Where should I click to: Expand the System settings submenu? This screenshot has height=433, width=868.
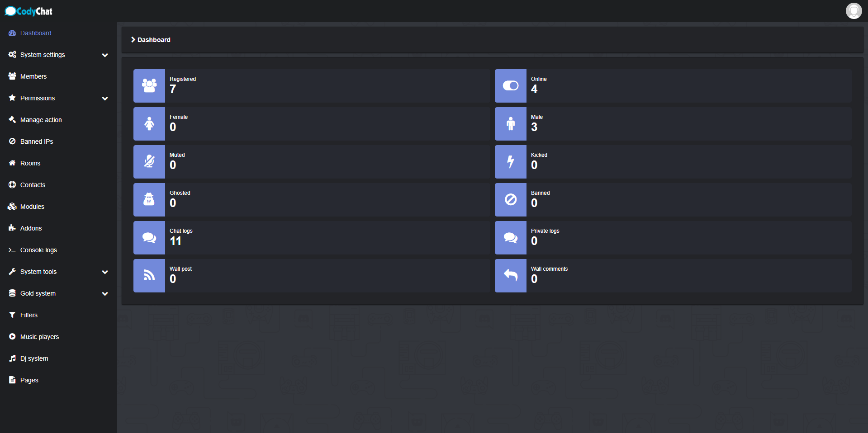[105, 55]
